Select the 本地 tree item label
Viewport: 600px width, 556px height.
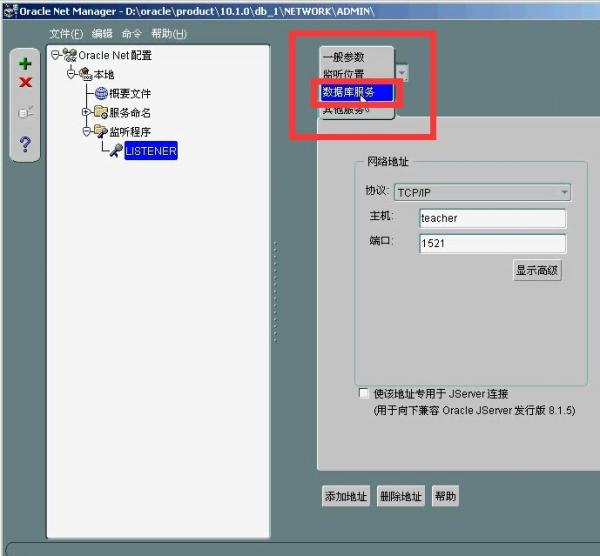pos(104,74)
